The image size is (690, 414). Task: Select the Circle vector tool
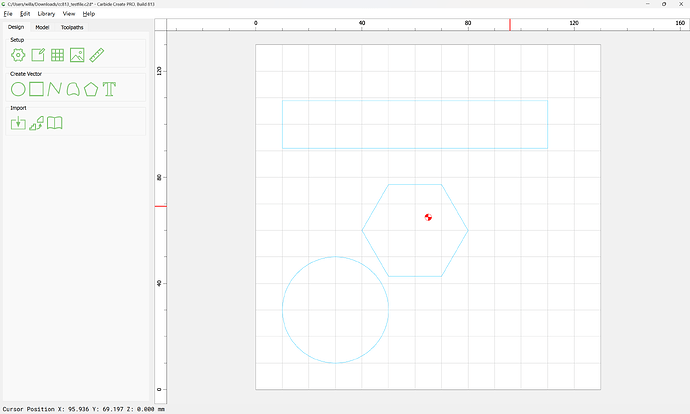[18, 89]
